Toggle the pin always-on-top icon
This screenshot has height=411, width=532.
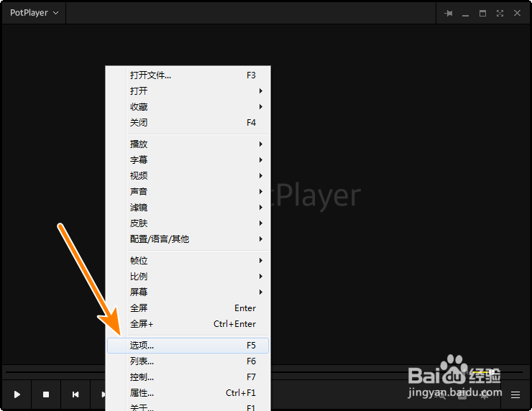[448, 13]
